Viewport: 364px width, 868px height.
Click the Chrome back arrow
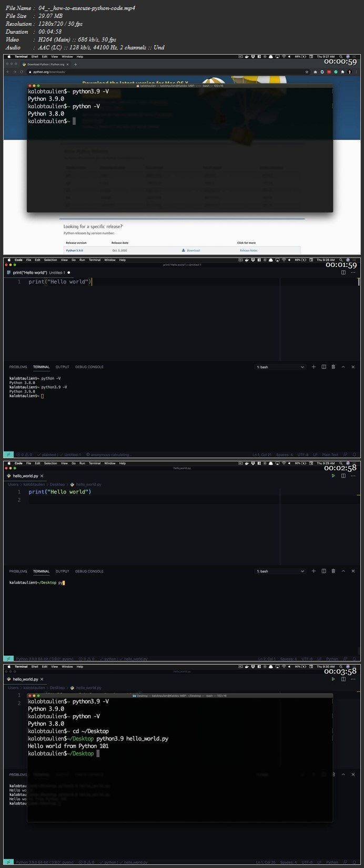coord(8,71)
